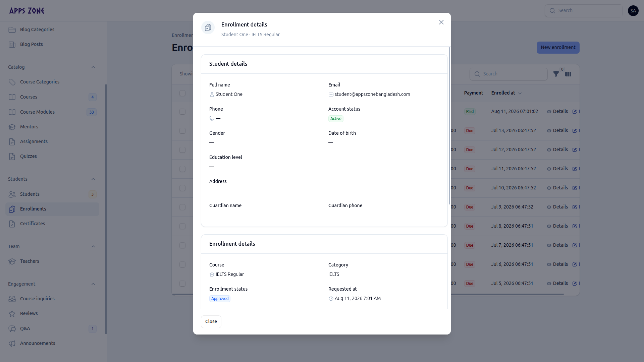This screenshot has height=362, width=644.
Task: Open Details for the Jul 10, 2026 enrollment
Action: [557, 188]
